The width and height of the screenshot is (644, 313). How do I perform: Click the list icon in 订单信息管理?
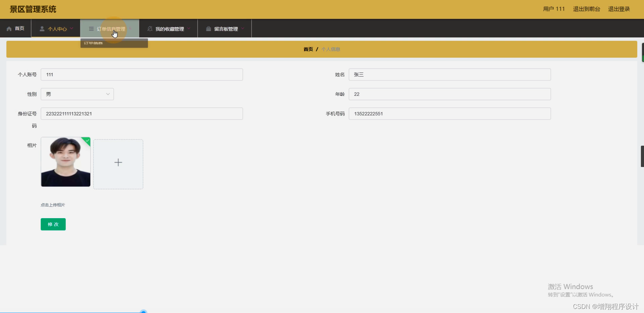click(91, 29)
